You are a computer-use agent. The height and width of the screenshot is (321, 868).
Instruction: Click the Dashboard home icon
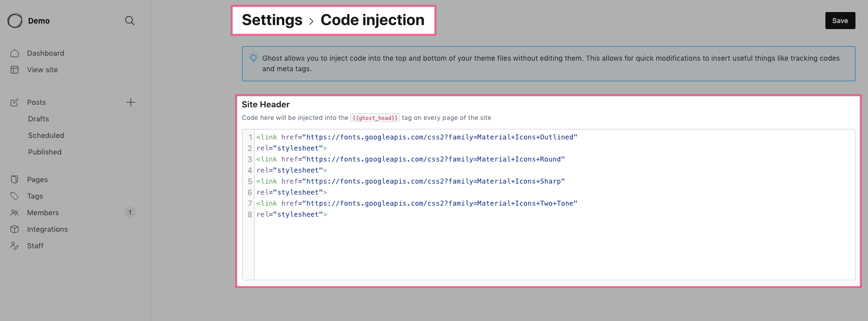click(x=15, y=53)
